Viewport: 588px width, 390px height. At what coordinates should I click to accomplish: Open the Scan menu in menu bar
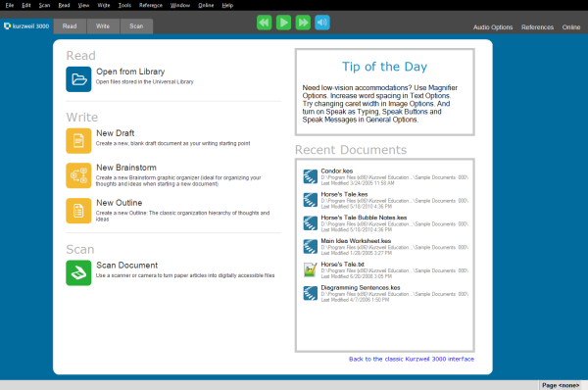(44, 5)
